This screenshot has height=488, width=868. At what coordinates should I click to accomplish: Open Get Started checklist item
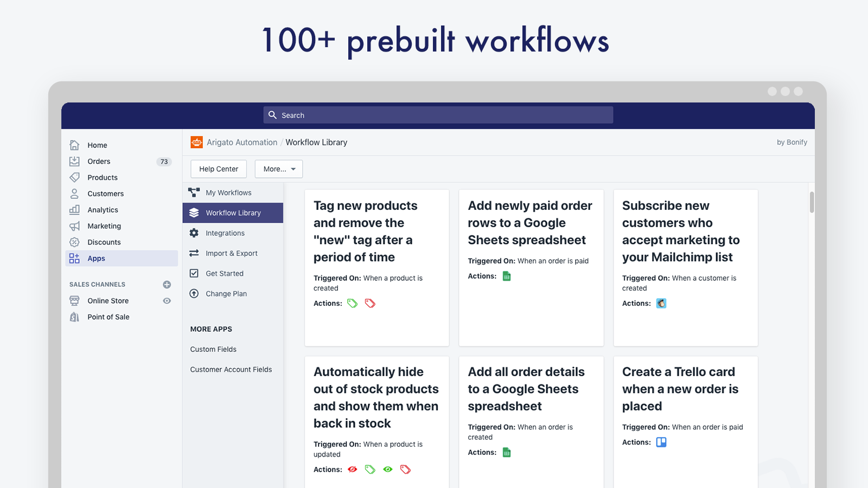tap(225, 273)
